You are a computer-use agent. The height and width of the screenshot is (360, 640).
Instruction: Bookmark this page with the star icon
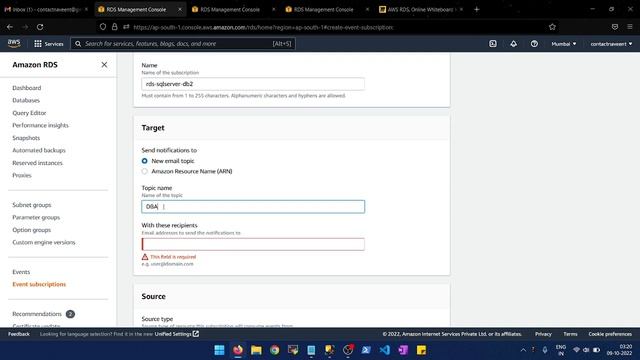click(552, 27)
